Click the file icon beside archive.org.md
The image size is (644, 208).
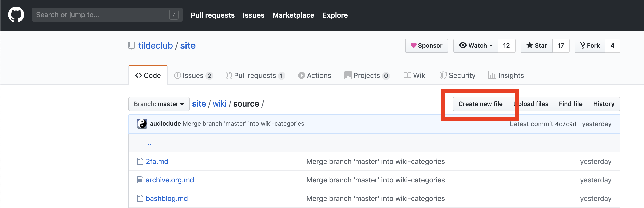tap(140, 180)
